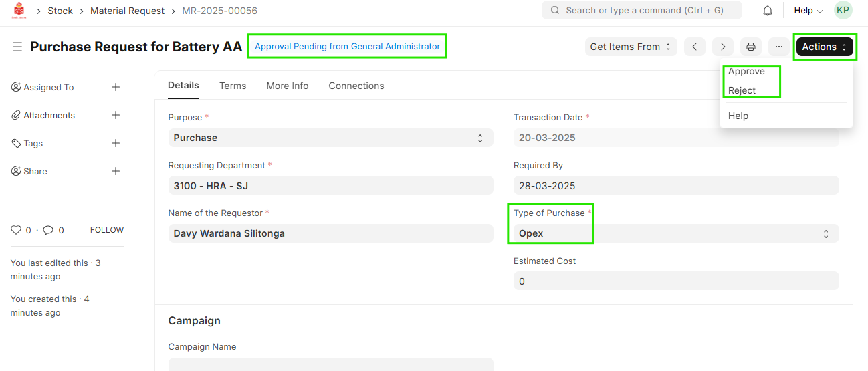Toggle the sidebar hamburger icon
868x371 pixels.
17,47
